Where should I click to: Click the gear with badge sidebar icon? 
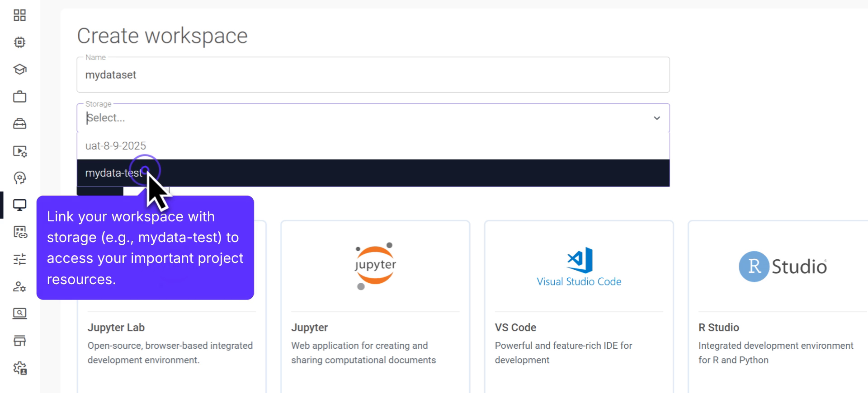point(19,368)
